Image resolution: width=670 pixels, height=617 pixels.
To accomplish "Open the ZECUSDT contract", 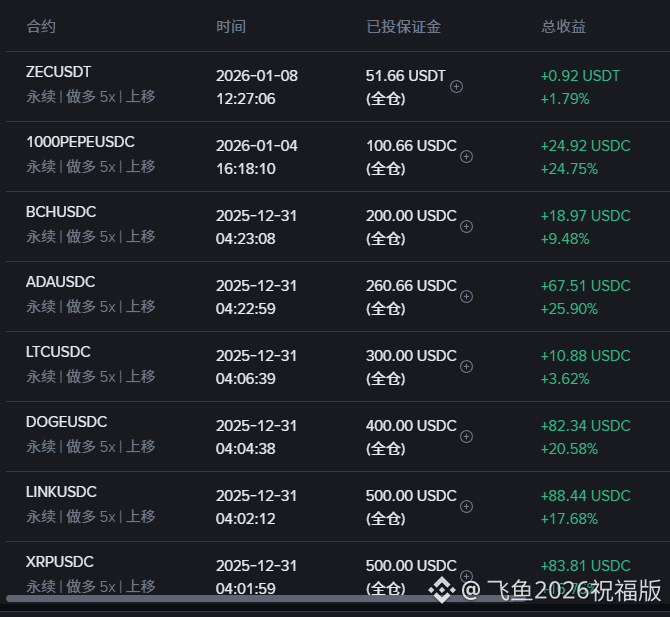I will pos(58,72).
